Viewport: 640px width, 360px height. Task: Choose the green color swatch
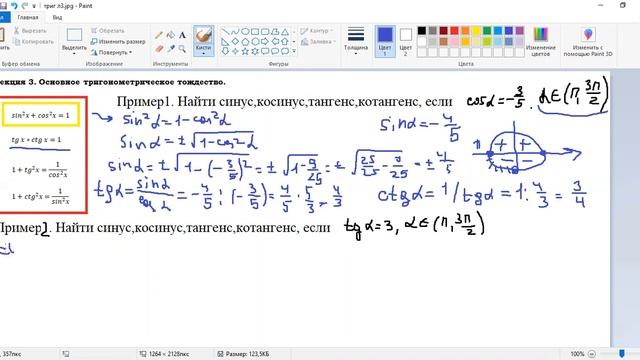click(x=487, y=31)
